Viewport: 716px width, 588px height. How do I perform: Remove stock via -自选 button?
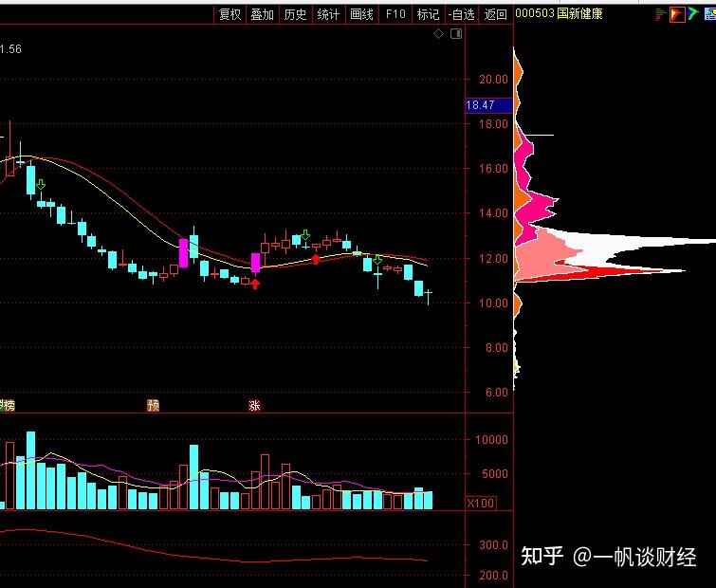tap(462, 14)
